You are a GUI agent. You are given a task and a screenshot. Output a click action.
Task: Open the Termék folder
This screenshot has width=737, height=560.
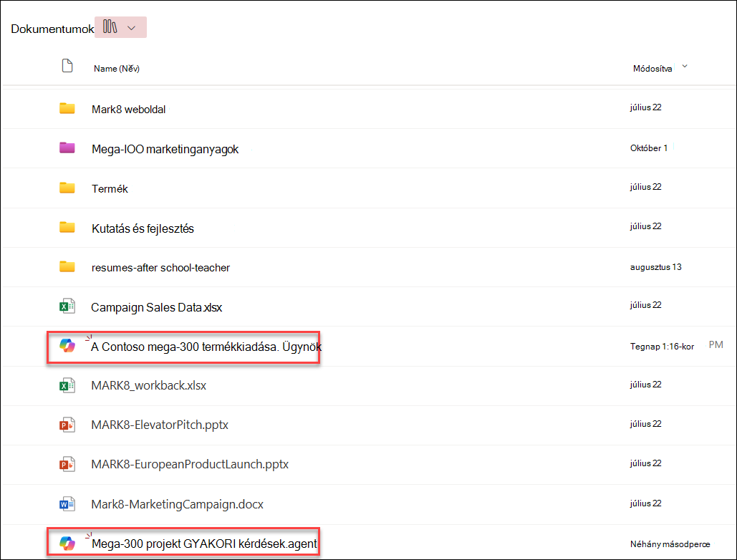[x=110, y=189]
